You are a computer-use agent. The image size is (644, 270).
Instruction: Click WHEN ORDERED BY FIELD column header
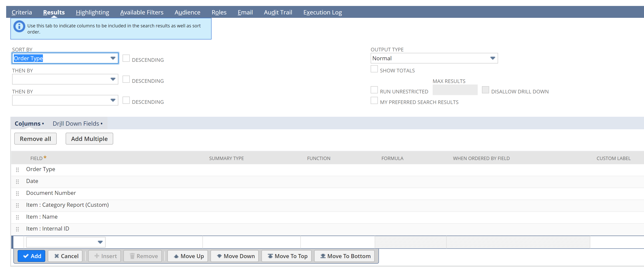pyautogui.click(x=481, y=158)
